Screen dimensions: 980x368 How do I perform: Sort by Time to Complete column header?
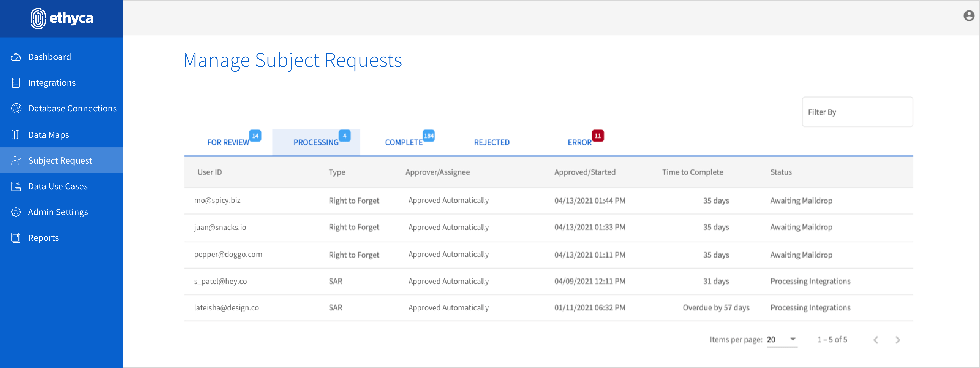(692, 172)
